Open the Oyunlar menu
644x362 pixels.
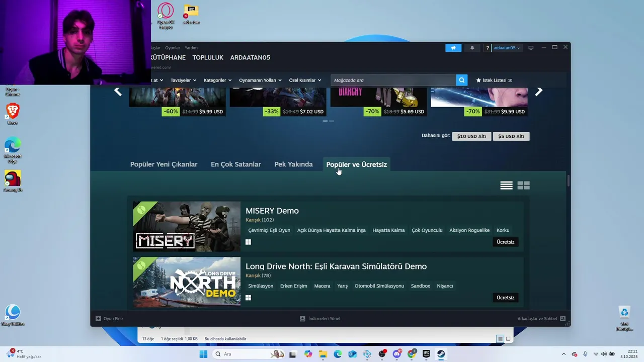[x=173, y=48]
